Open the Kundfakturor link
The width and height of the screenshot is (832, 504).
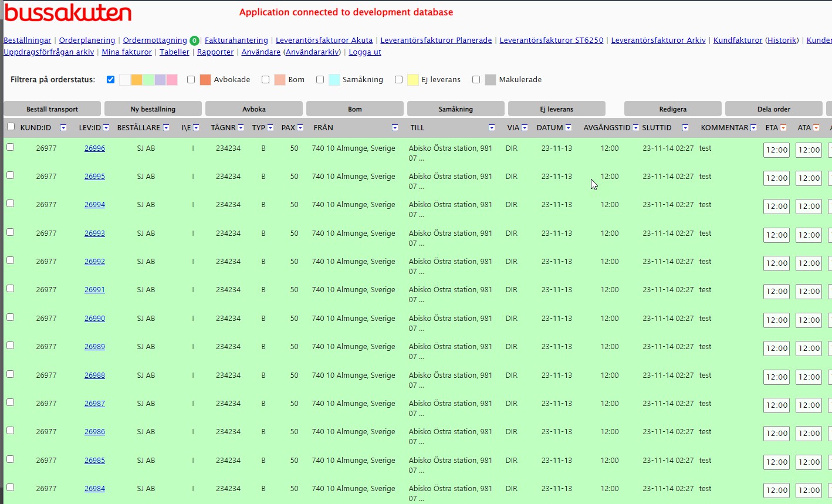tap(738, 40)
